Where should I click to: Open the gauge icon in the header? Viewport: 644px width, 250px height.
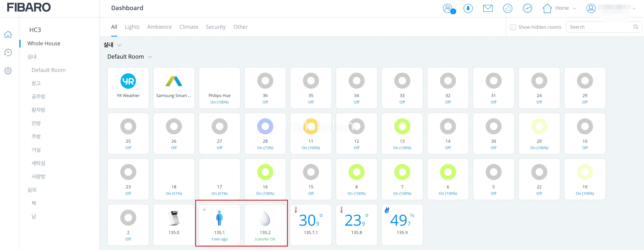click(x=527, y=8)
